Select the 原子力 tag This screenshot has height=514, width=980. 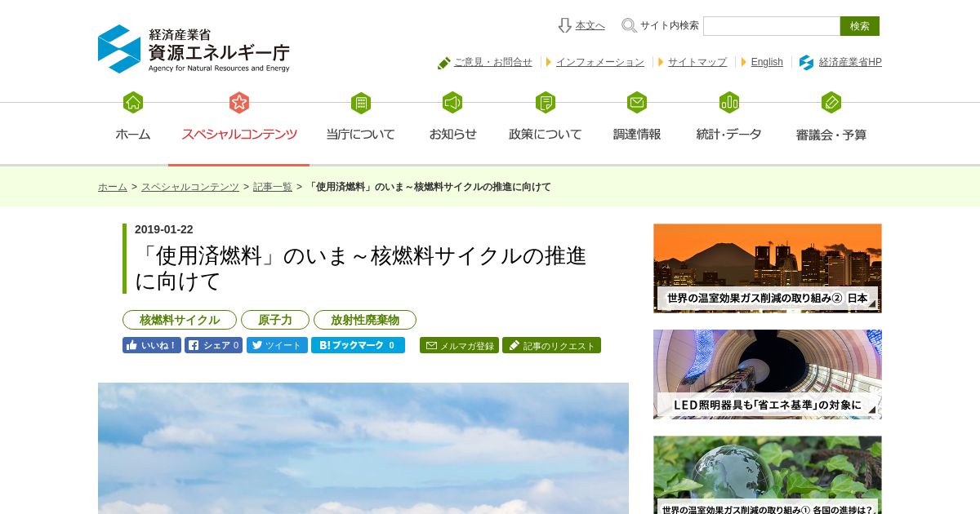[275, 320]
